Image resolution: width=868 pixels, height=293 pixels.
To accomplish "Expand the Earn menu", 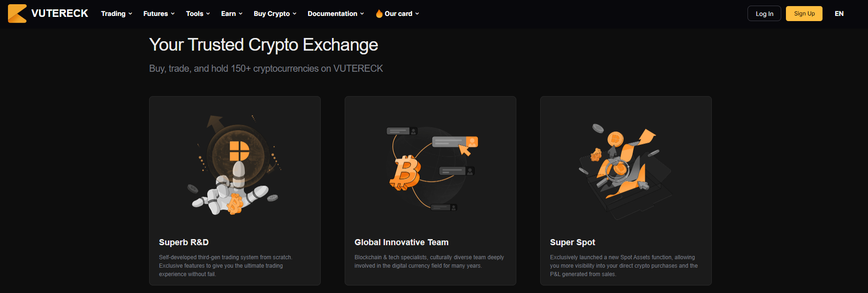I will (232, 14).
